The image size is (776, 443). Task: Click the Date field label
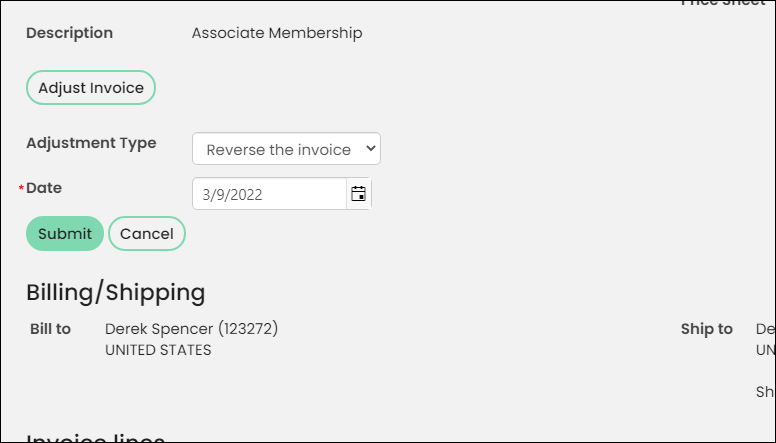click(x=44, y=188)
